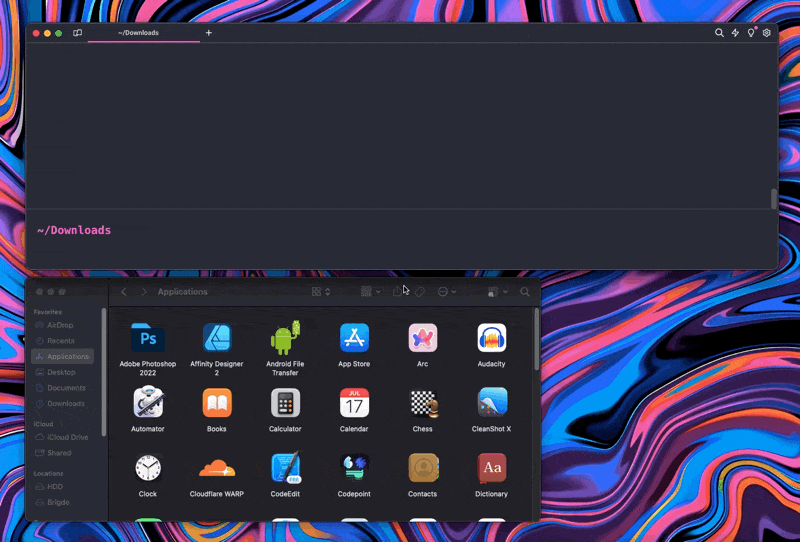Add a new terminal tab
The image size is (800, 542).
[209, 33]
